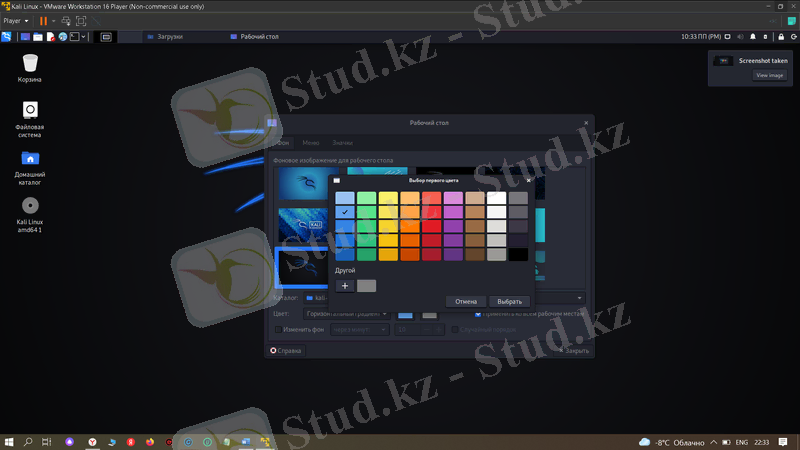The image size is (800, 450).
Task: Click Отмена in color chooser
Action: pos(466,302)
